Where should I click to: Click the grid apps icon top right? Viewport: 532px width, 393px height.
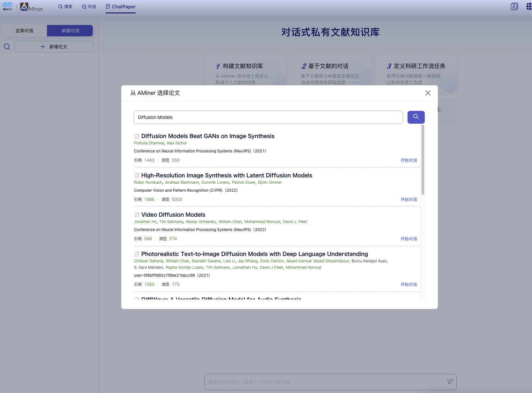pos(528,6)
